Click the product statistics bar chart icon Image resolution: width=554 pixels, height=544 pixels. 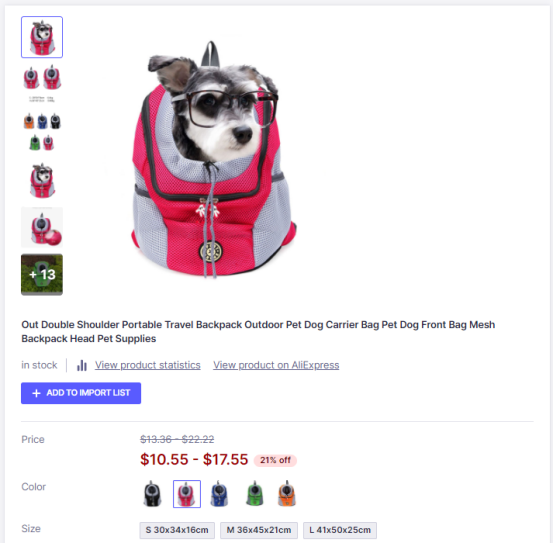click(82, 365)
